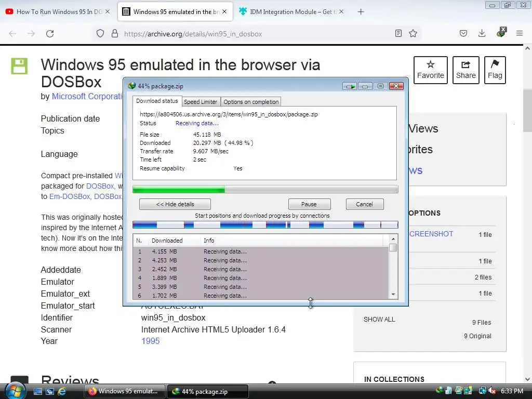Click the IDM tray icon
The image size is (532, 399).
coord(440,391)
